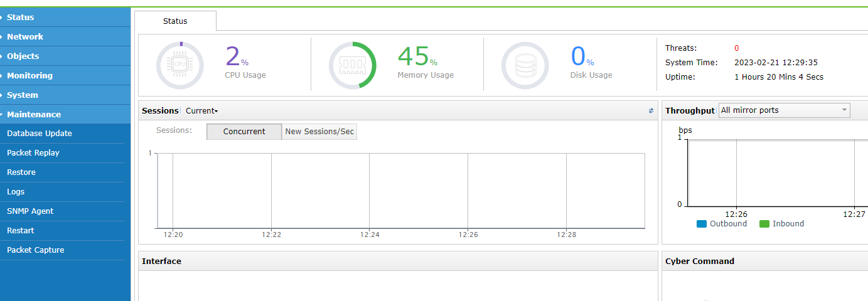The height and width of the screenshot is (301, 868).
Task: Open SNMP Agent menu item
Action: point(62,211)
